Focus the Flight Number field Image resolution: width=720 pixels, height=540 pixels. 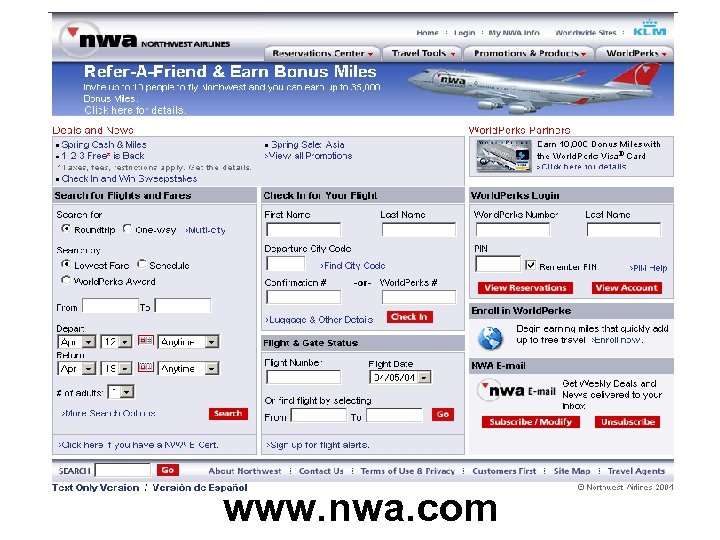304,377
